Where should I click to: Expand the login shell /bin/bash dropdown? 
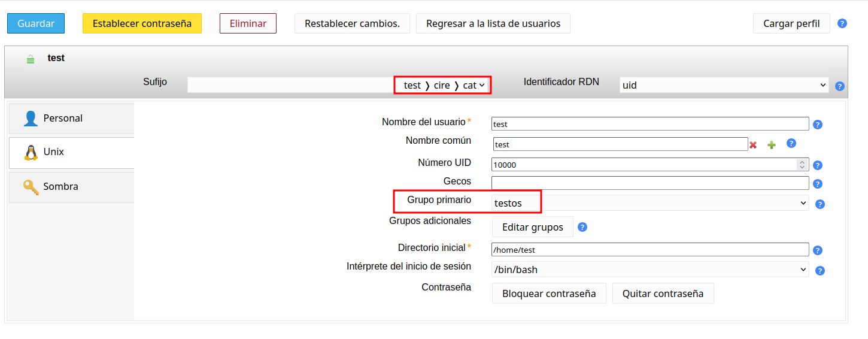click(x=650, y=270)
